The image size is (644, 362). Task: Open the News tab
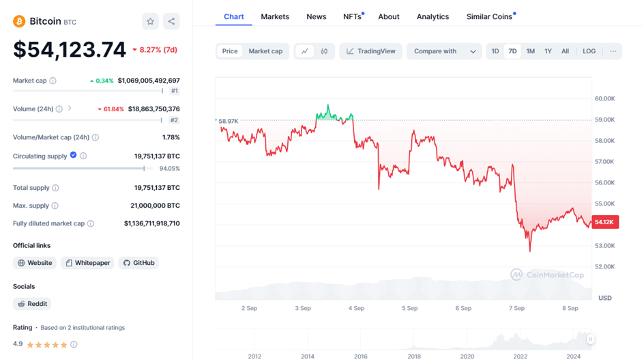tap(317, 17)
